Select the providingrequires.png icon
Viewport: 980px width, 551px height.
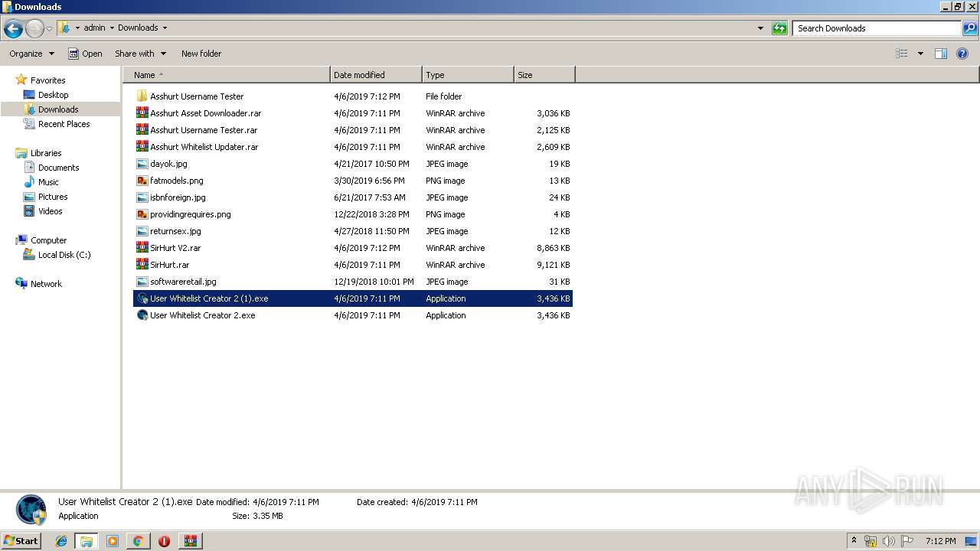point(142,214)
